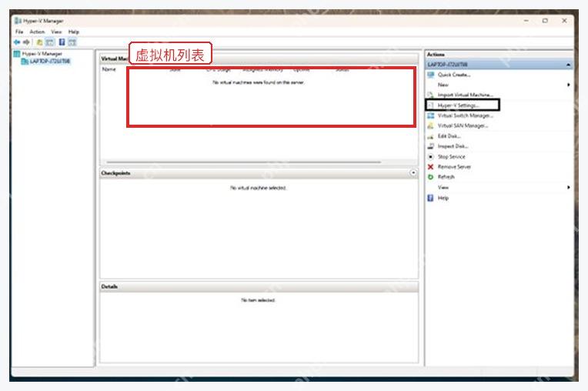This screenshot has height=391, width=588.
Task: Click the red X Remove Server icon
Action: coord(430,167)
